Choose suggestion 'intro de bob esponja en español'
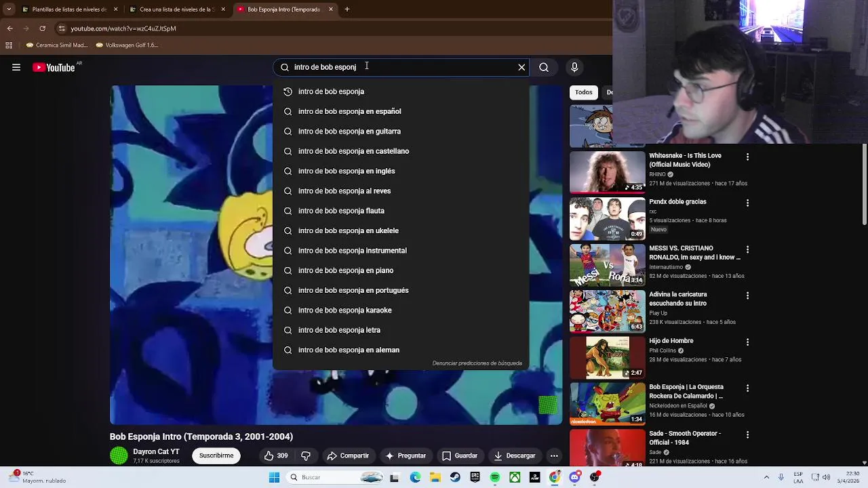The width and height of the screenshot is (868, 488). coord(400,111)
